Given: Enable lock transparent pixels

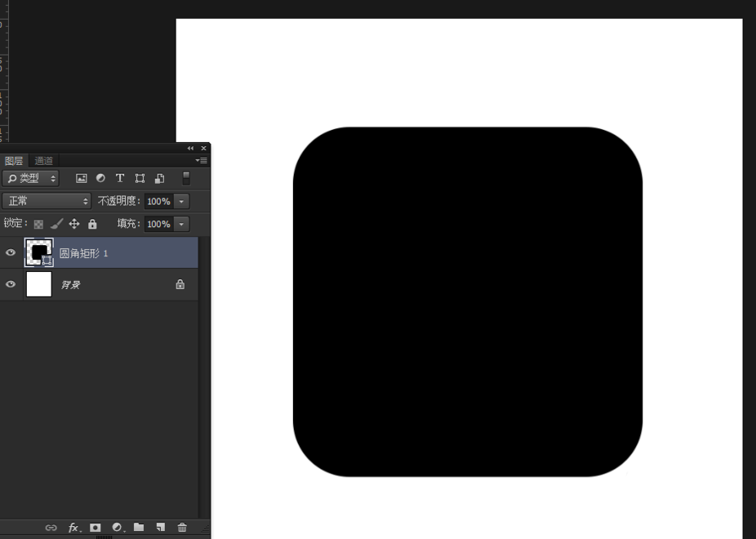Looking at the screenshot, I should pyautogui.click(x=38, y=224).
